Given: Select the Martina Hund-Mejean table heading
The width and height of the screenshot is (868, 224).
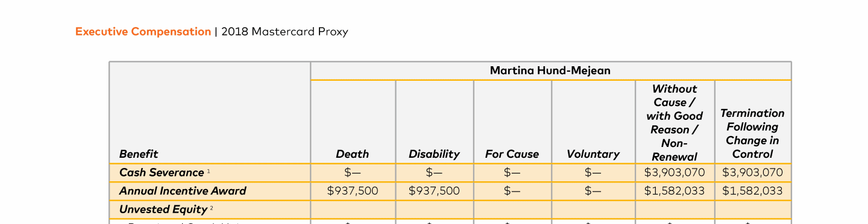Looking at the screenshot, I should pyautogui.click(x=550, y=71).
